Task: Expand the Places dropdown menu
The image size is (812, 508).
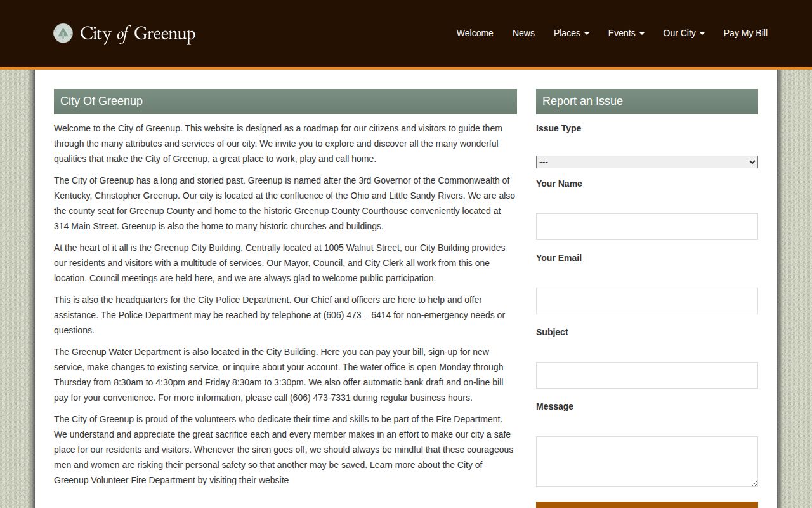Action: (x=571, y=33)
